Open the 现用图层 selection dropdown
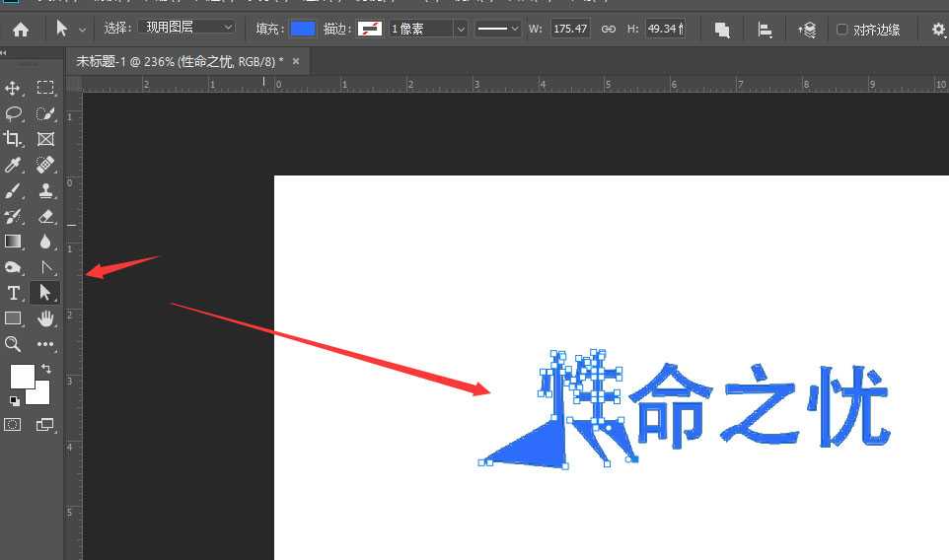This screenshot has width=949, height=560. click(x=185, y=29)
